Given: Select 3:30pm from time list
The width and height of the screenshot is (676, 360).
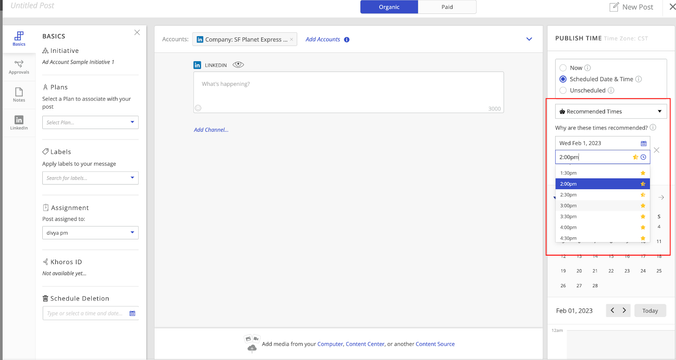Looking at the screenshot, I should (x=602, y=216).
